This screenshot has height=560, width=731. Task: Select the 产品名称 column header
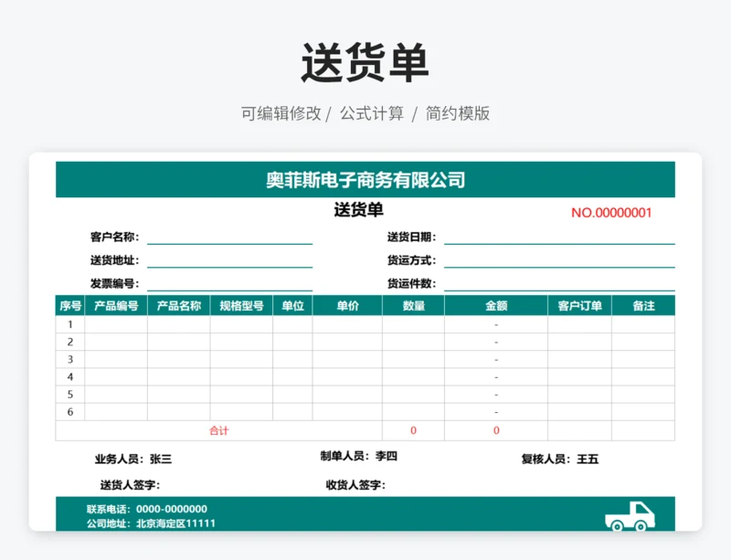coord(178,306)
